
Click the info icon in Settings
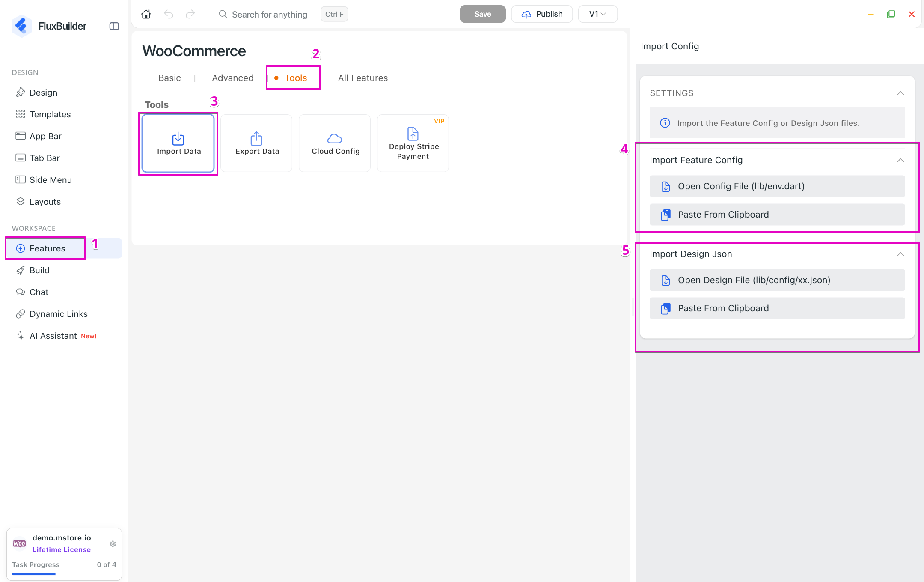pos(665,123)
